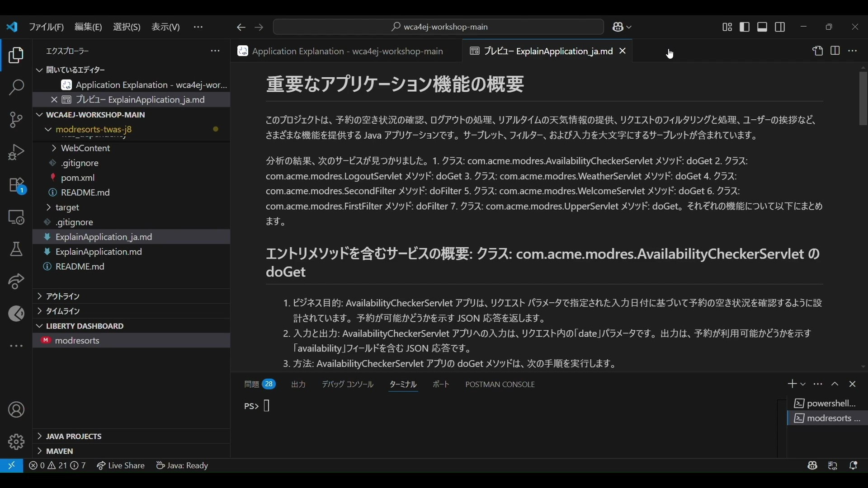Toggle primary side bar visibility
This screenshot has height=488, width=868.
745,27
